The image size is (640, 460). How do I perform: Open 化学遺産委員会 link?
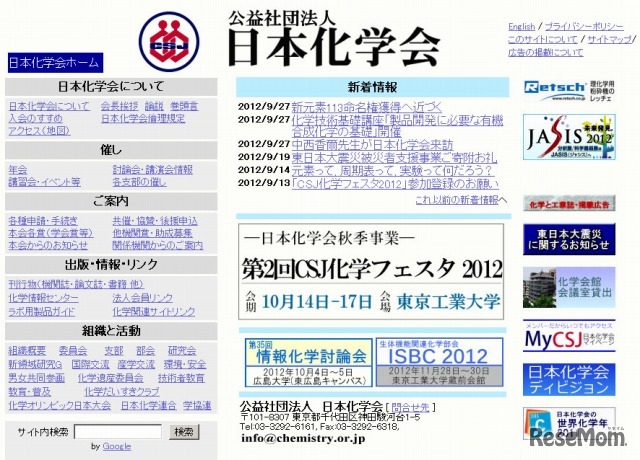point(111,378)
